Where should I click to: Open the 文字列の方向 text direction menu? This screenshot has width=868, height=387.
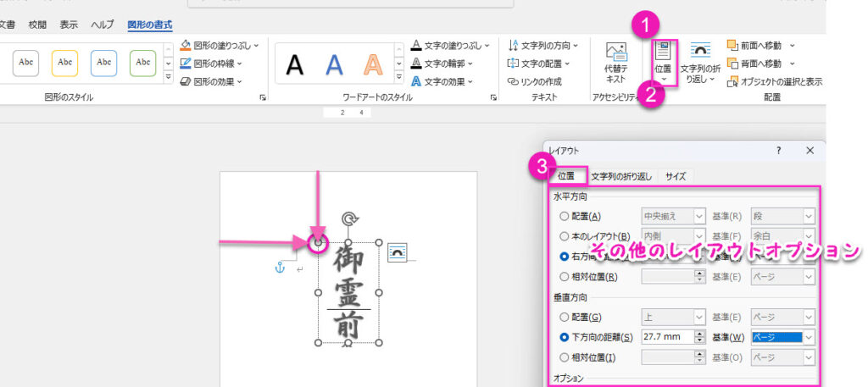pos(543,46)
